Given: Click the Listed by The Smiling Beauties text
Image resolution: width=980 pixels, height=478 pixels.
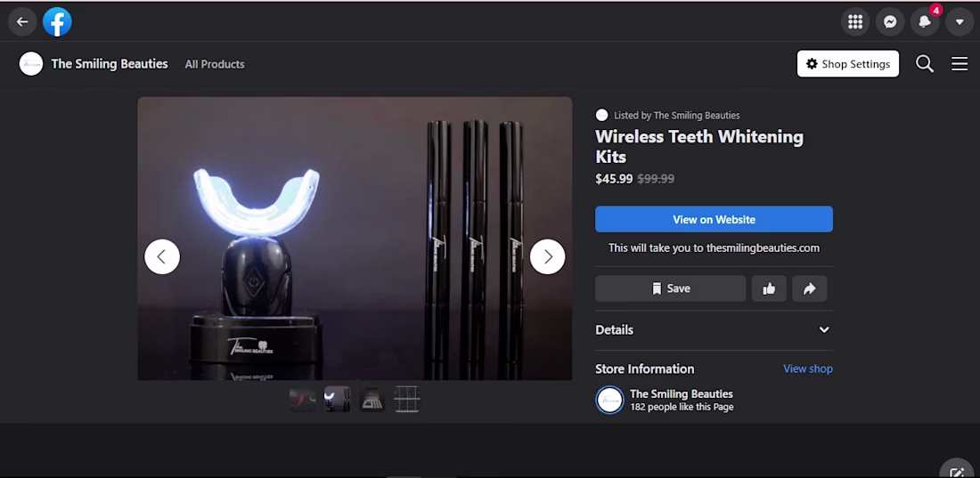Looking at the screenshot, I should (676, 115).
